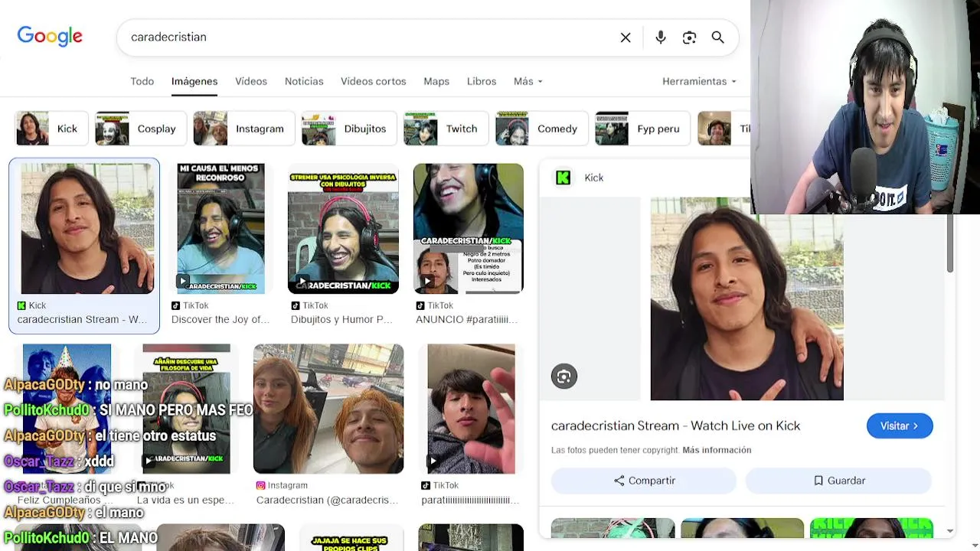Click the magnifying glass search icon
This screenshot has height=551, width=980.
pos(717,37)
